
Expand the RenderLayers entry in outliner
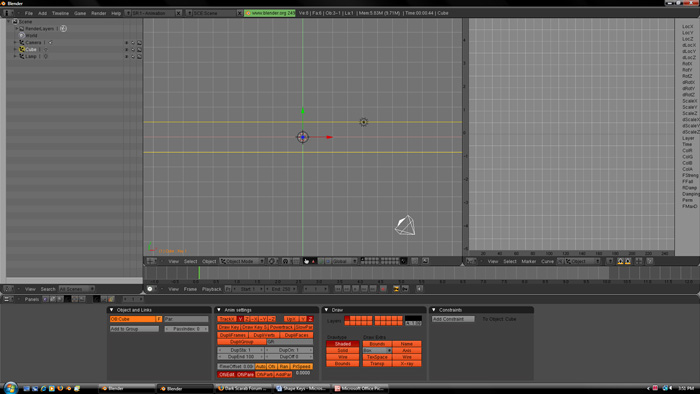(17, 29)
